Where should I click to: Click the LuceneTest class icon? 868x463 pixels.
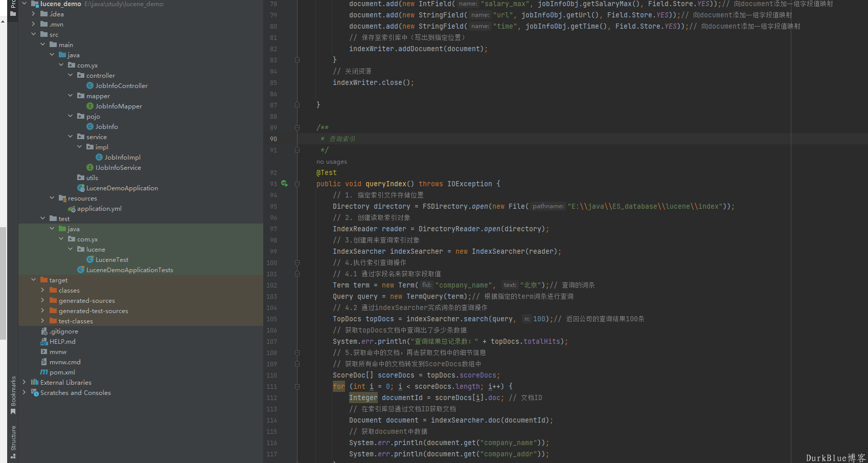pyautogui.click(x=90, y=260)
